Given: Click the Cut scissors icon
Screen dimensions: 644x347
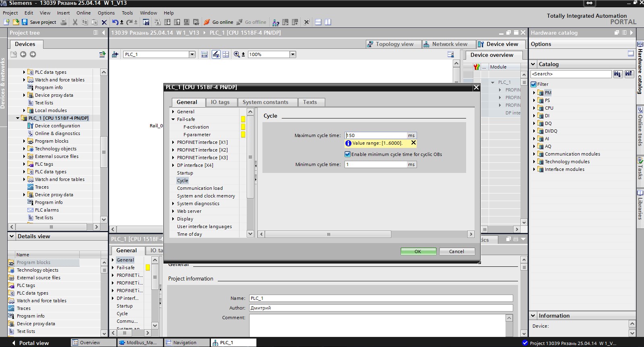Looking at the screenshot, I should point(75,22).
